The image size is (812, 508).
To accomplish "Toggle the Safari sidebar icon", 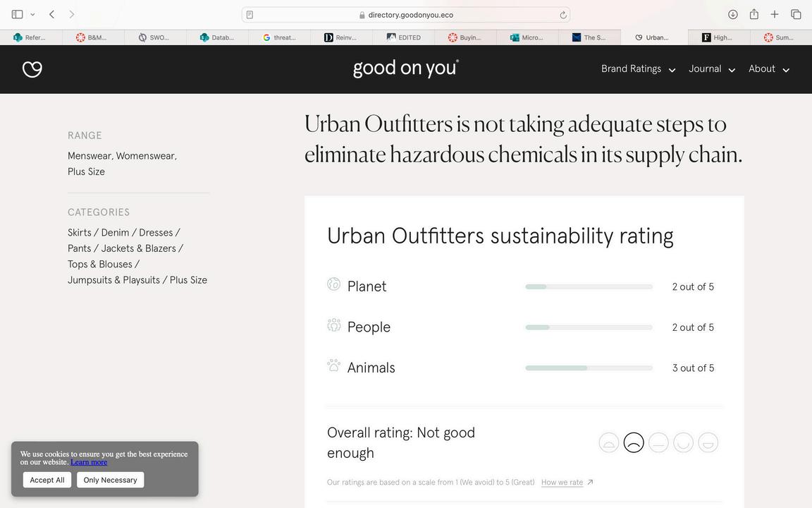I will pyautogui.click(x=17, y=15).
